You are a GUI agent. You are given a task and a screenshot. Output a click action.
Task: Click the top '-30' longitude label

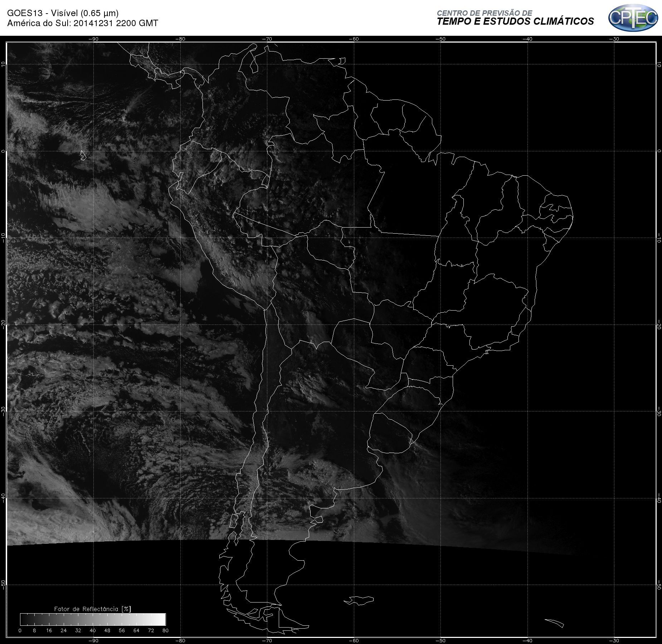614,39
